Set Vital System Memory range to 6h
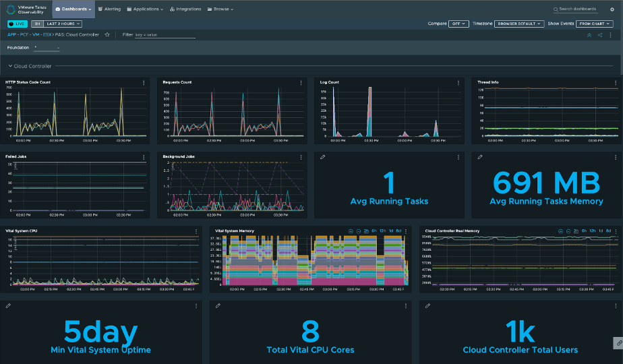623x364 pixels. point(376,231)
